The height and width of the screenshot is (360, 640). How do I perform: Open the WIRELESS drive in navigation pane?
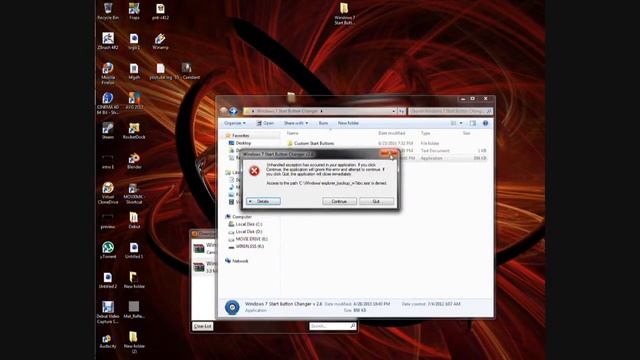point(250,246)
